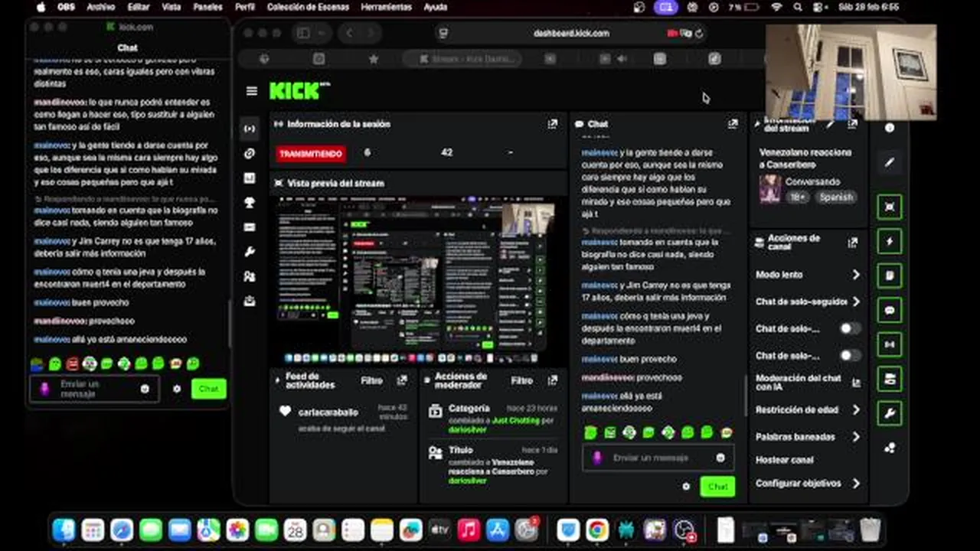Click the Just Chatting category link
This screenshot has height=551, width=980.
click(x=514, y=420)
